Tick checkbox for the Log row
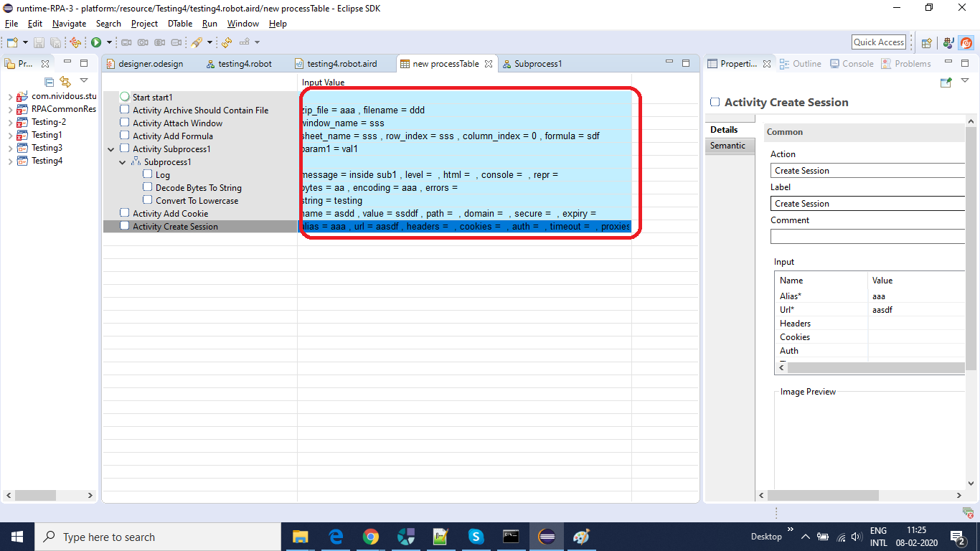Image resolution: width=980 pixels, height=551 pixels. click(x=148, y=174)
